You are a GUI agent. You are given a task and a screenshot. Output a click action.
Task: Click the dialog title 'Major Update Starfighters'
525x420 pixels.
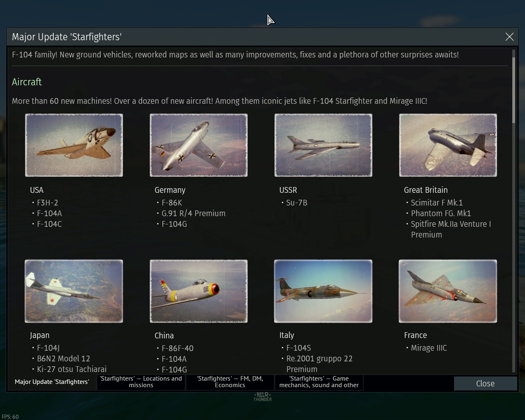click(67, 37)
